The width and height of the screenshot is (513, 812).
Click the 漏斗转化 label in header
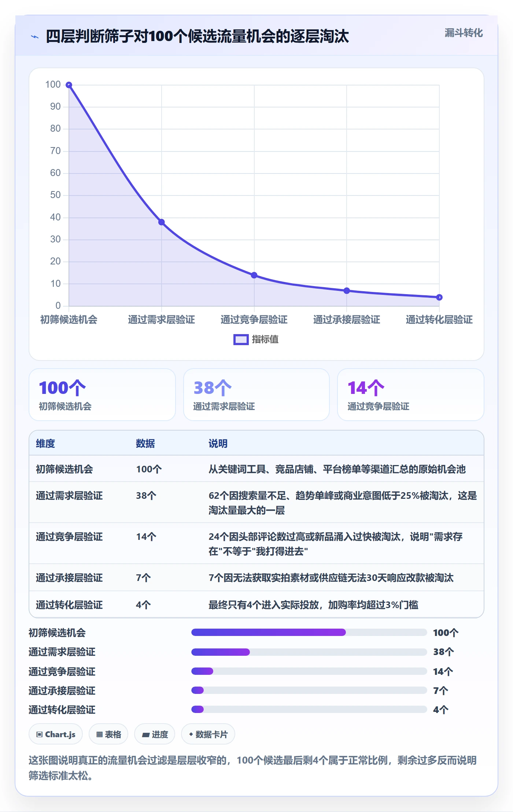pos(464,33)
